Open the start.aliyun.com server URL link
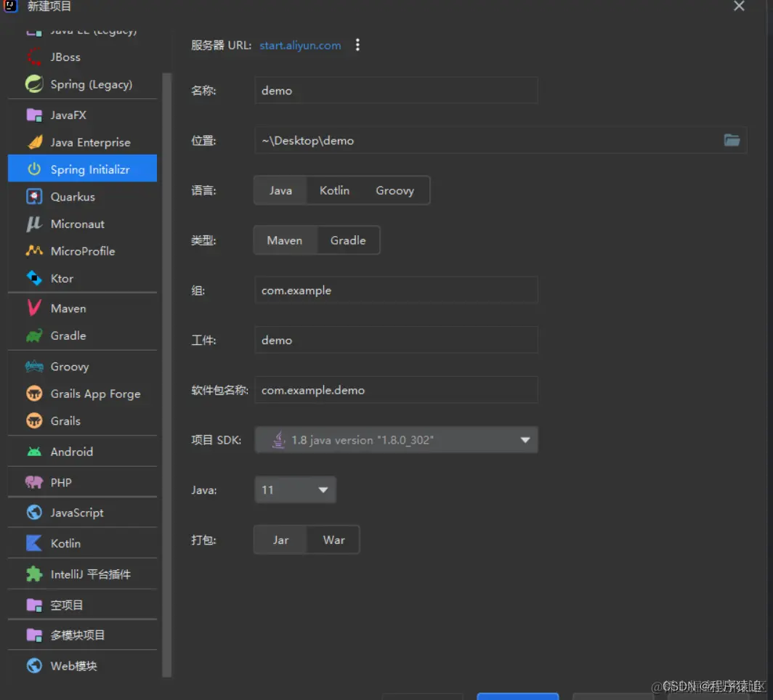Screen dimensions: 773x700 coord(300,45)
